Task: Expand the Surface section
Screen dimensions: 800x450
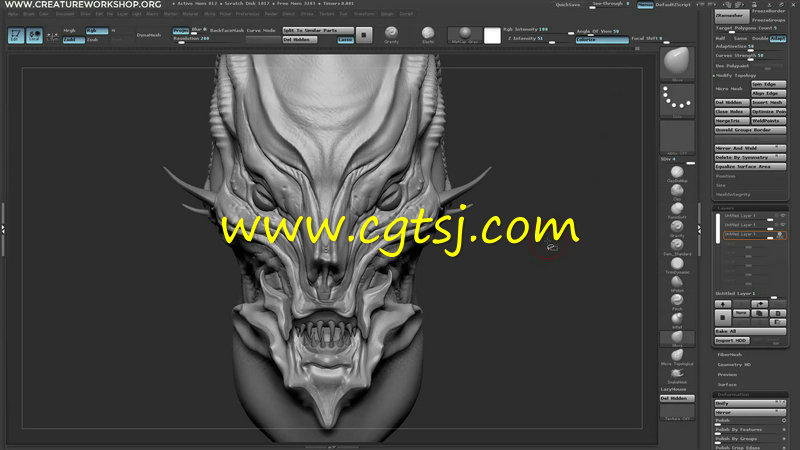Action: (x=727, y=384)
